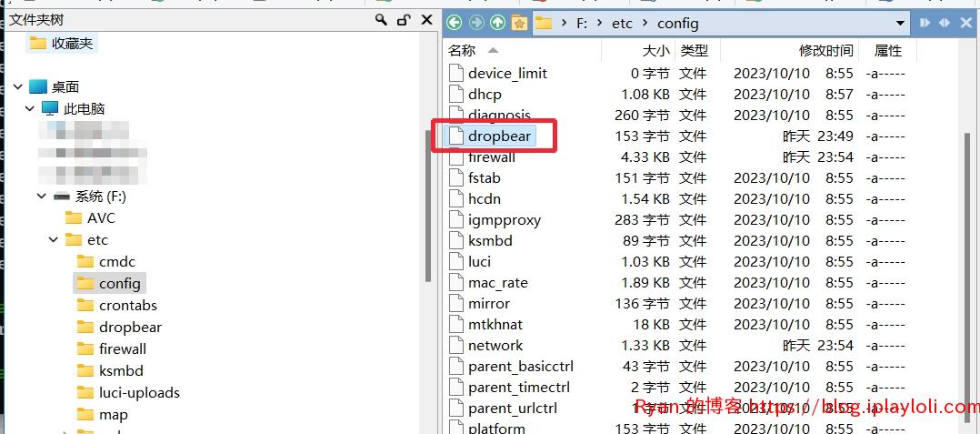This screenshot has height=434, width=980.
Task: Close the file pane with X icon
Action: point(965,23)
